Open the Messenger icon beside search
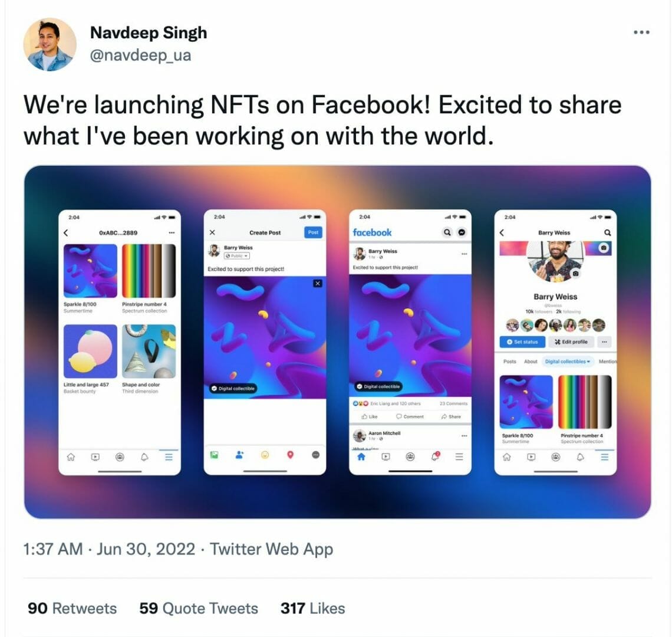This screenshot has width=672, height=637. coord(462,232)
